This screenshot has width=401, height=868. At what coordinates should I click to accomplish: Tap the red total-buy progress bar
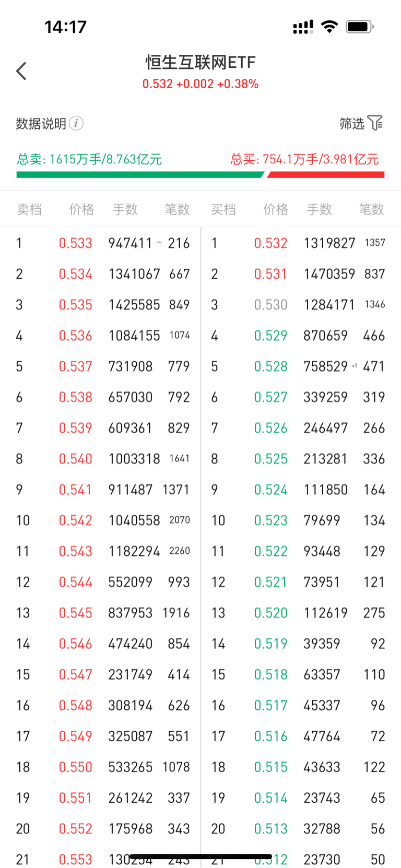(326, 175)
